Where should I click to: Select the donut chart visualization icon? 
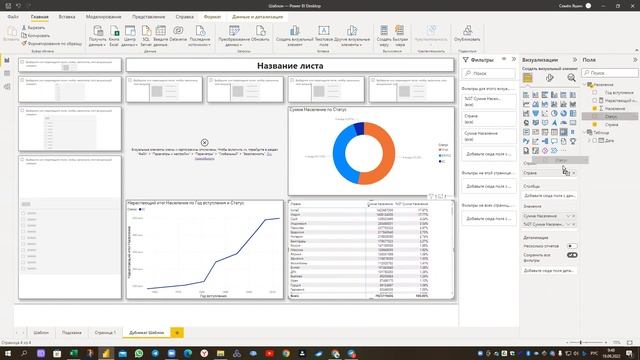point(563,113)
